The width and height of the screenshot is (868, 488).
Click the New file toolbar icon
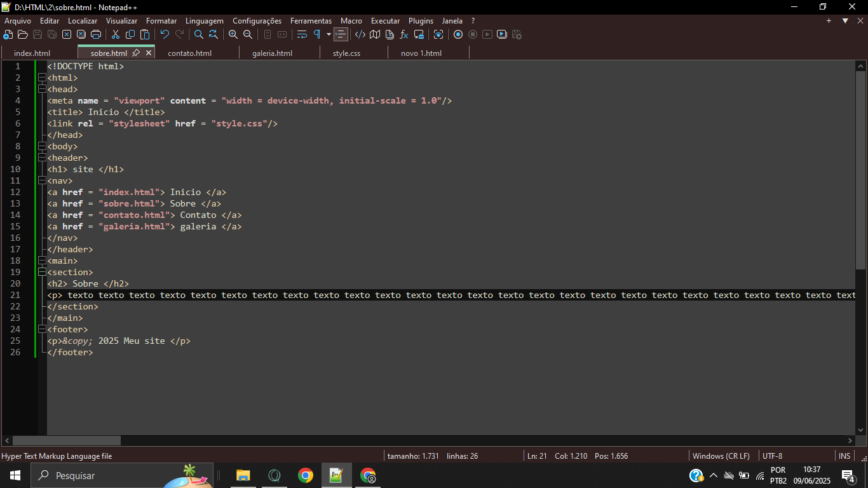8,34
